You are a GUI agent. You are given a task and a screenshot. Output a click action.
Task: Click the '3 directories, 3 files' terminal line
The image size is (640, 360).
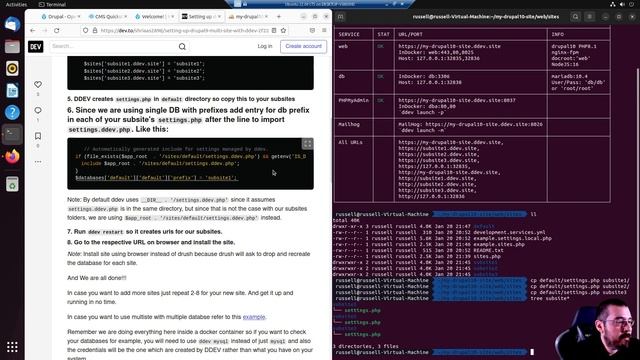pos(365,347)
